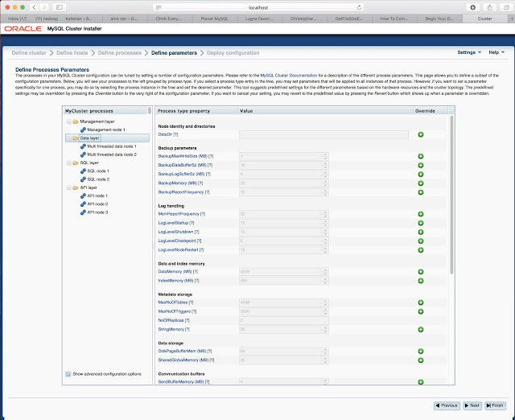Click the MyCluster processes tree scrollbar

[x=150, y=110]
